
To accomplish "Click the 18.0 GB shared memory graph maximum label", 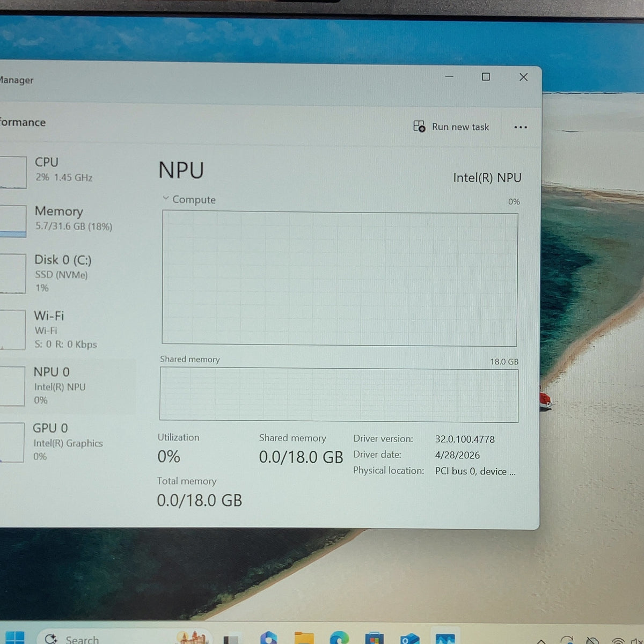I will pyautogui.click(x=504, y=362).
